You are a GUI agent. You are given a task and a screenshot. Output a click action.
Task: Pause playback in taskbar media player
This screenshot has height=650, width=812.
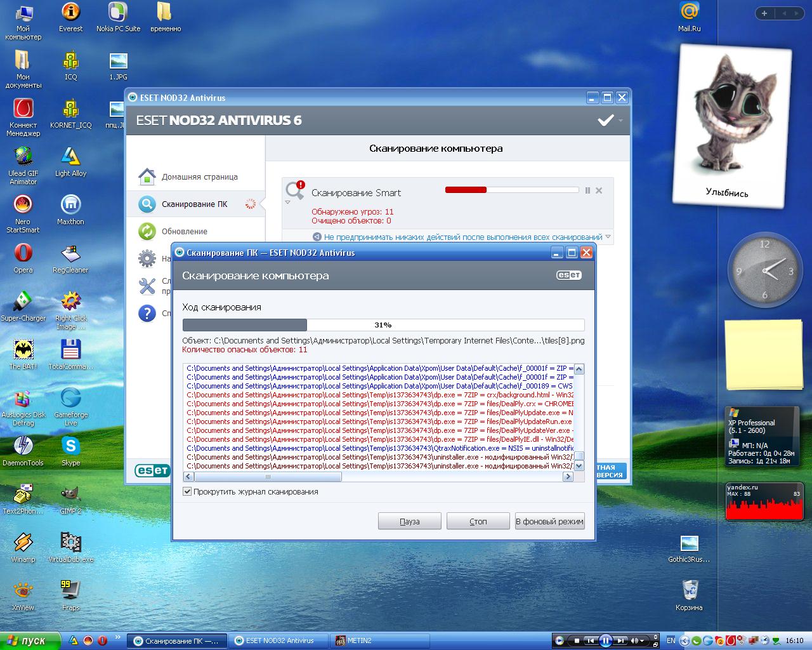click(x=606, y=640)
